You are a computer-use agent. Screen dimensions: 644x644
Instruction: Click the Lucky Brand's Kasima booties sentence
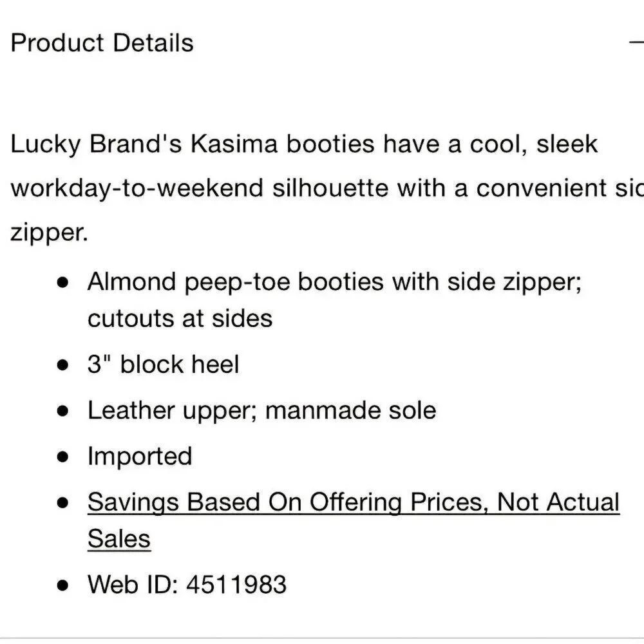tap(304, 144)
